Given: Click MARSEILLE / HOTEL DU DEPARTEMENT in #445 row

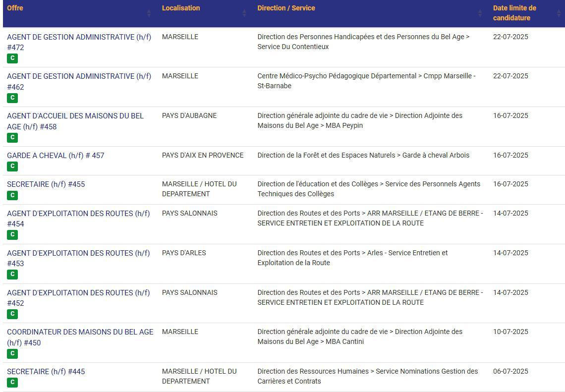Looking at the screenshot, I should (199, 376).
